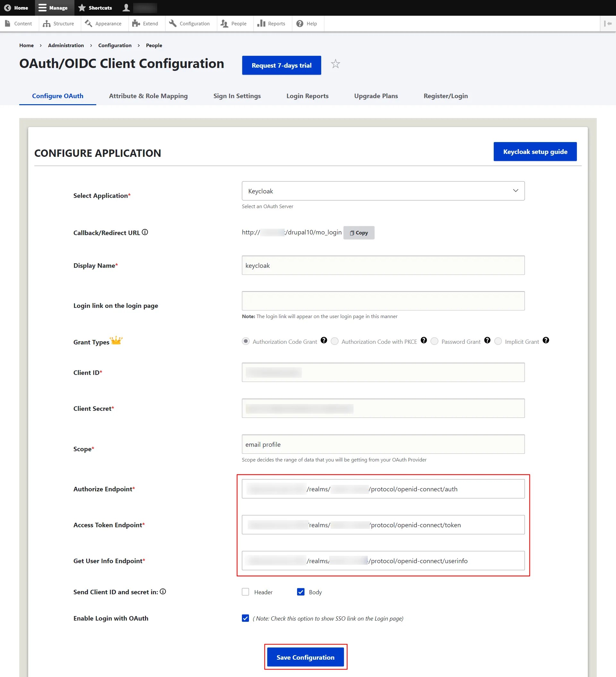
Task: Open the Extend modules icon
Action: pos(136,23)
